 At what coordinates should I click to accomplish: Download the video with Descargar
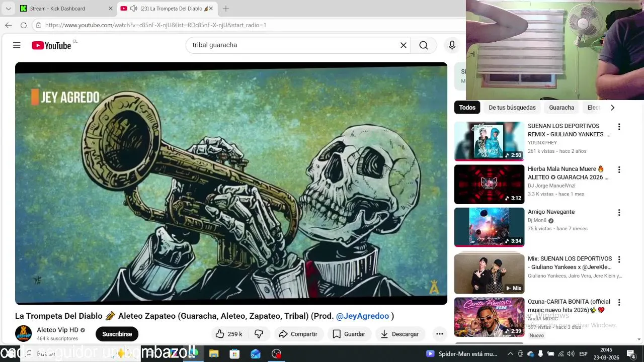(x=400, y=334)
